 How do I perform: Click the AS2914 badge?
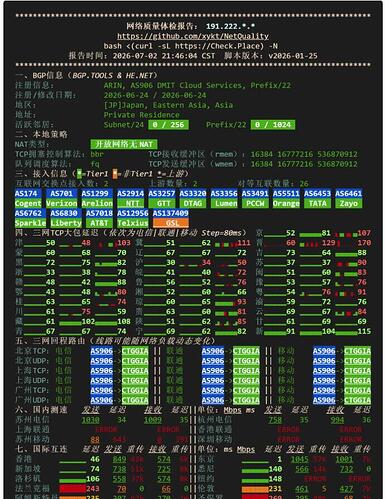pyautogui.click(x=130, y=194)
